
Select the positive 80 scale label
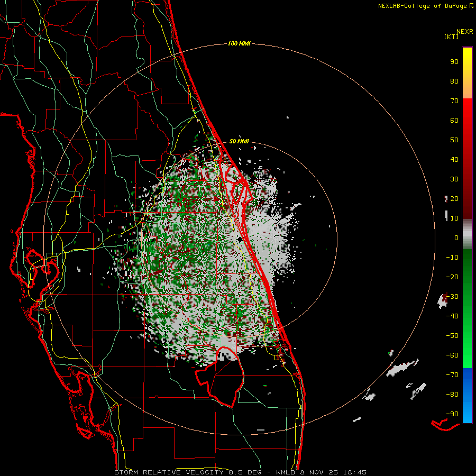454,81
